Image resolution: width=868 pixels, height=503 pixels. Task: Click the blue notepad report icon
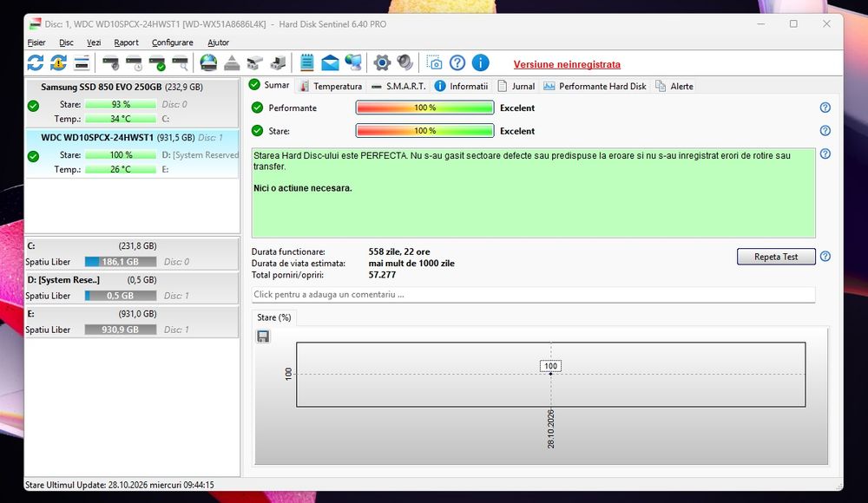pyautogui.click(x=306, y=63)
